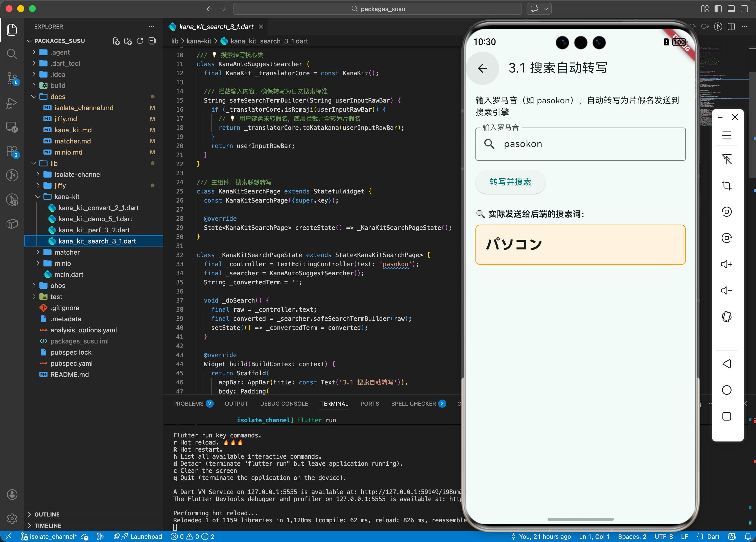Expand the matcher folder
This screenshot has width=756, height=542.
coord(67,252)
